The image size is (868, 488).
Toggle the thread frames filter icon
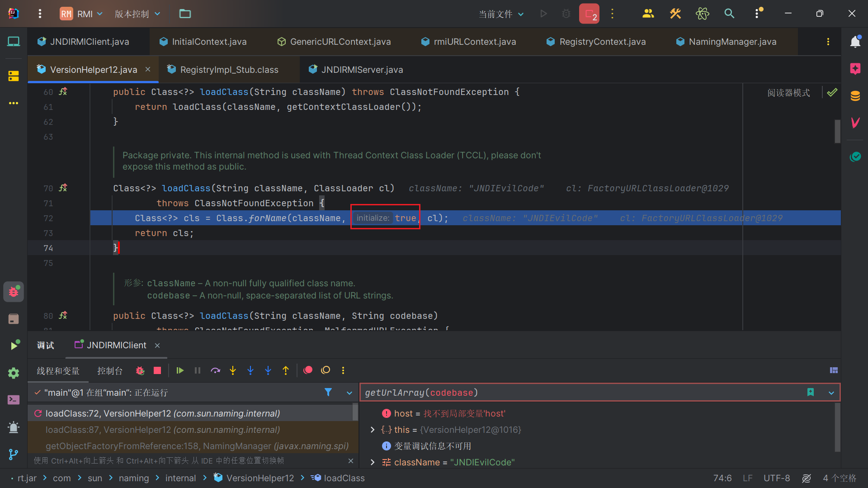tap(328, 392)
